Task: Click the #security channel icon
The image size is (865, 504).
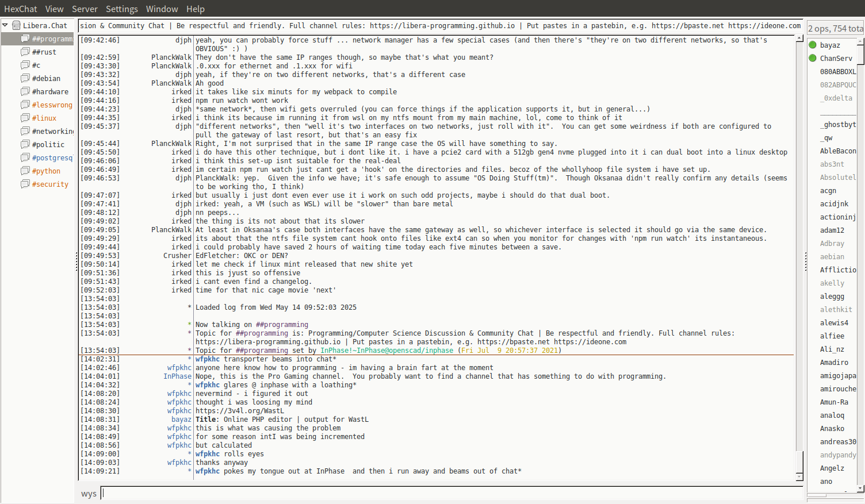Action: coord(25,184)
